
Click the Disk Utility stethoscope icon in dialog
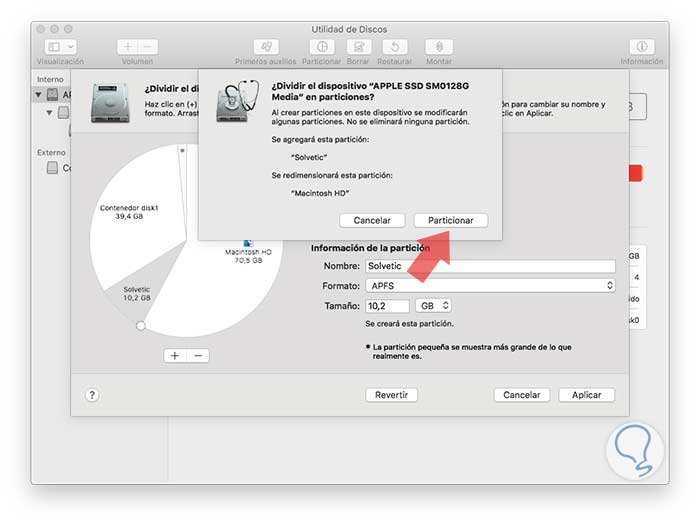point(237,101)
